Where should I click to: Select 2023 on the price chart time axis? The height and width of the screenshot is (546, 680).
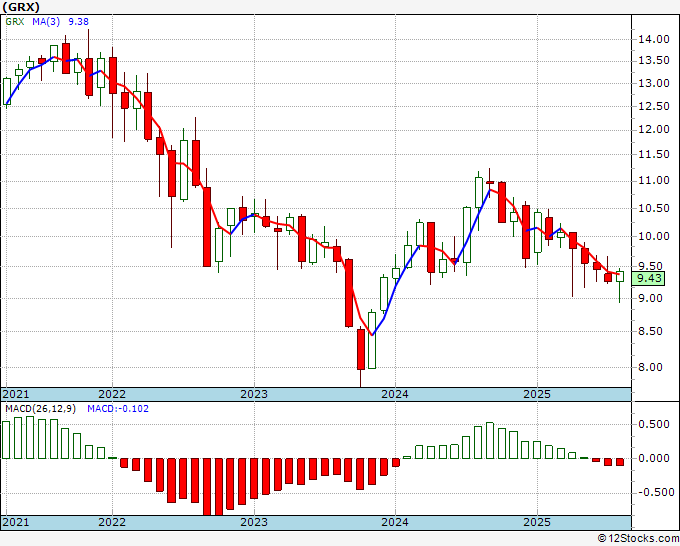[254, 394]
